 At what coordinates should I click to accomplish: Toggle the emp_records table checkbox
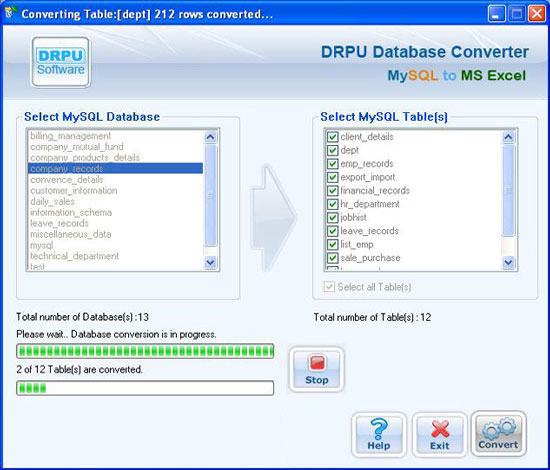[332, 164]
